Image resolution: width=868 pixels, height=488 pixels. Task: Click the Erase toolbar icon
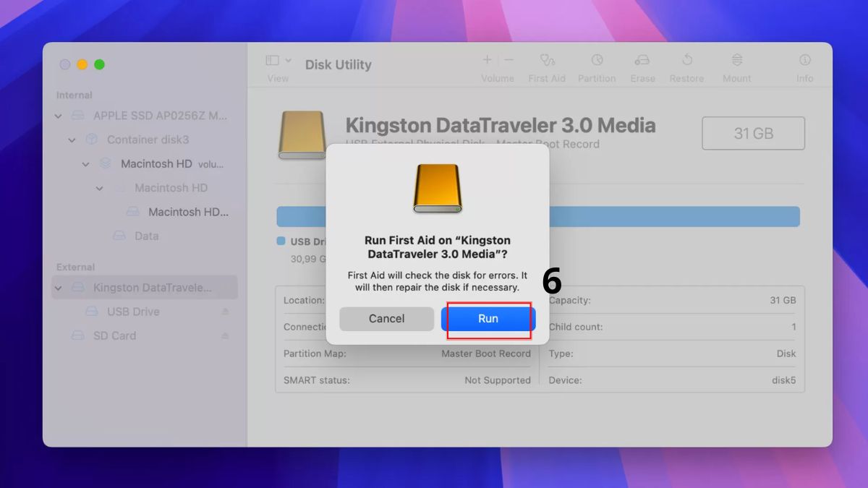[642, 61]
